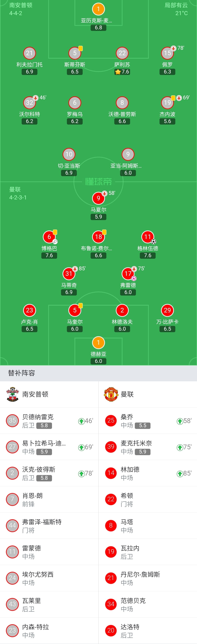
Task: Open number 17 弗雷德 player icon
Action: coord(128,273)
